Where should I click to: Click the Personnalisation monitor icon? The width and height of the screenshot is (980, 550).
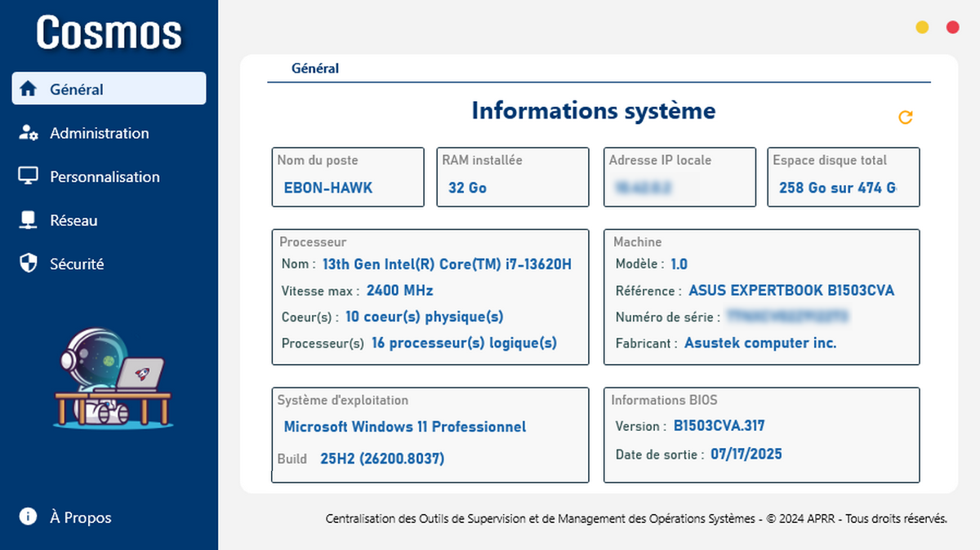(29, 176)
